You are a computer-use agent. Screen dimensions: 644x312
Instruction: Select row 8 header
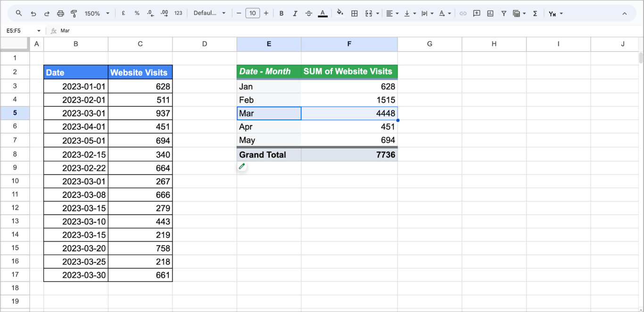pos(15,154)
